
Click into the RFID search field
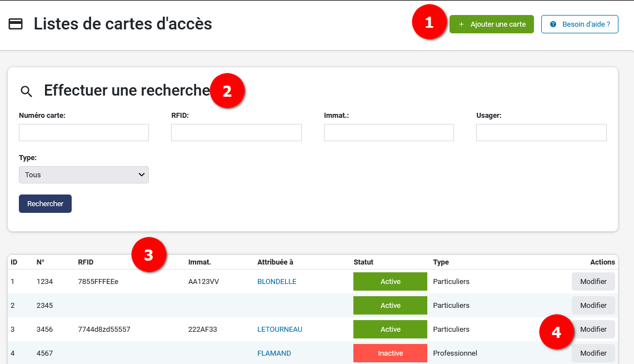pyautogui.click(x=236, y=132)
